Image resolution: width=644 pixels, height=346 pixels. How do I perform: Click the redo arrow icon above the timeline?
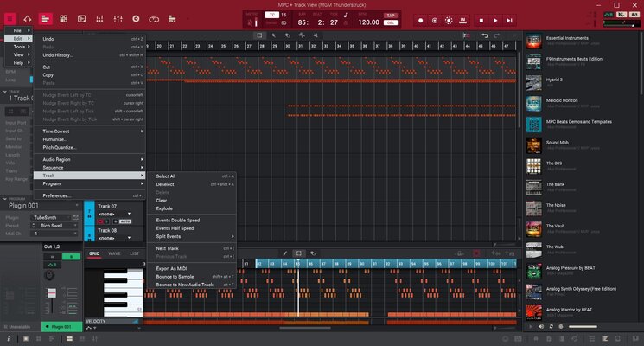(496, 35)
